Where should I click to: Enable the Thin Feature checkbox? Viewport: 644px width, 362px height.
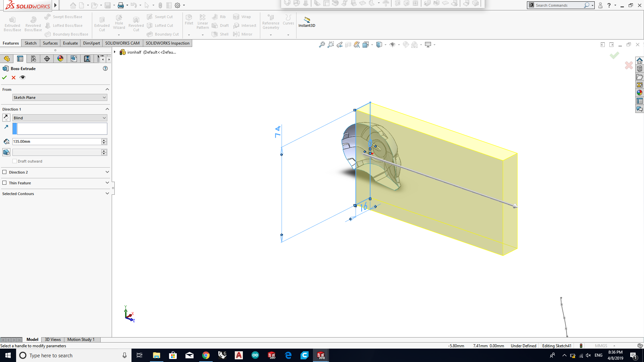(x=5, y=183)
